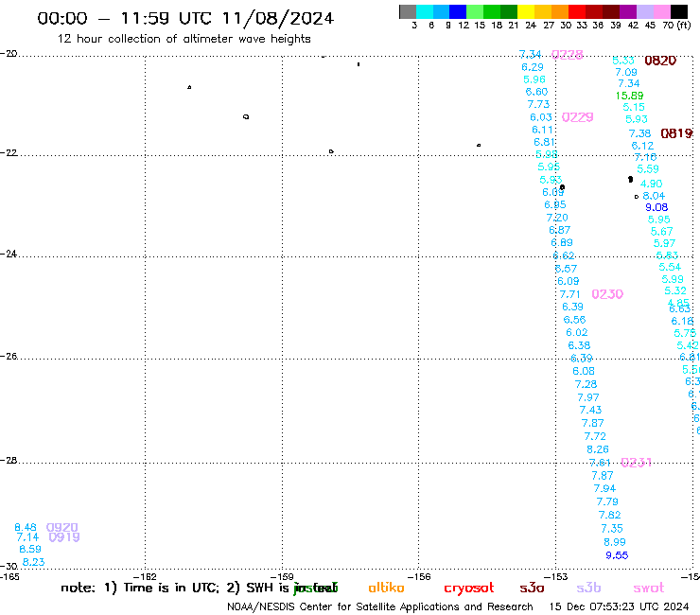The image size is (700, 615).
Task: Select the 7.97 wave height reading
Action: click(x=588, y=397)
